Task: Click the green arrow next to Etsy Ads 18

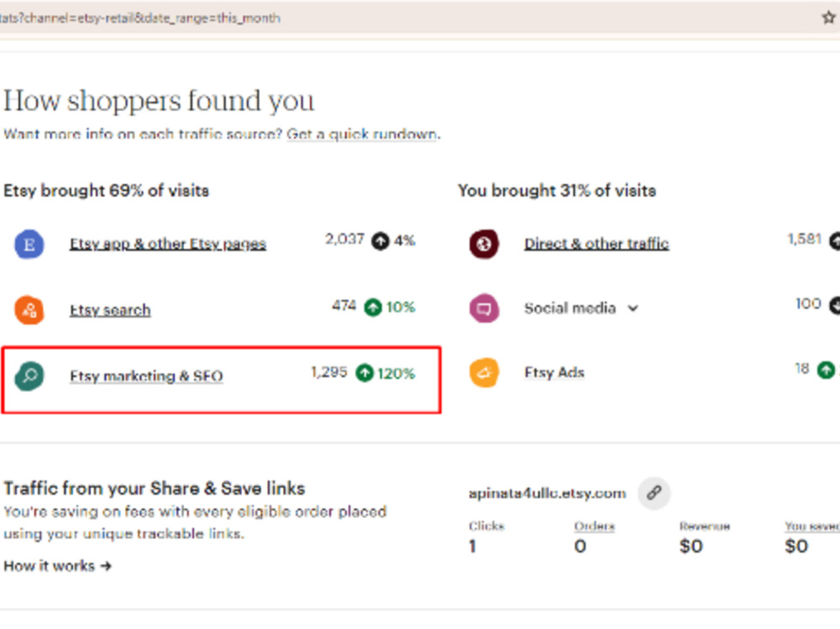Action: point(826,370)
